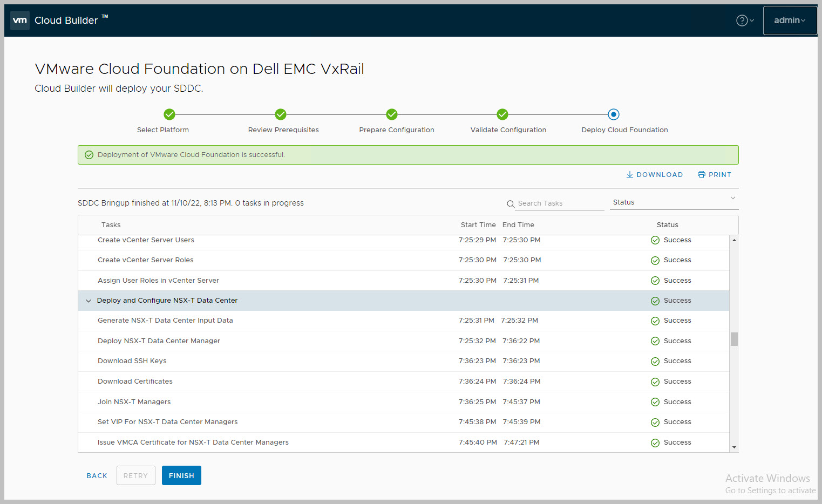Click the Validate Configuration step checkmark

click(502, 114)
